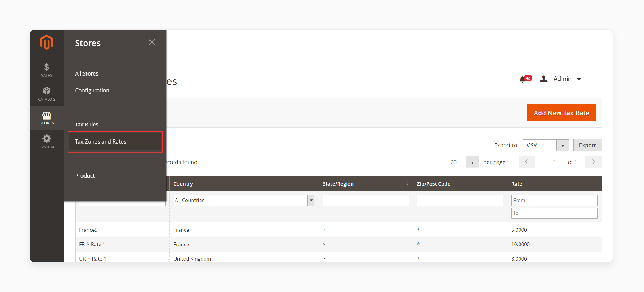Image resolution: width=644 pixels, height=292 pixels.
Task: Select Tax Zones and Rates
Action: pyautogui.click(x=115, y=141)
